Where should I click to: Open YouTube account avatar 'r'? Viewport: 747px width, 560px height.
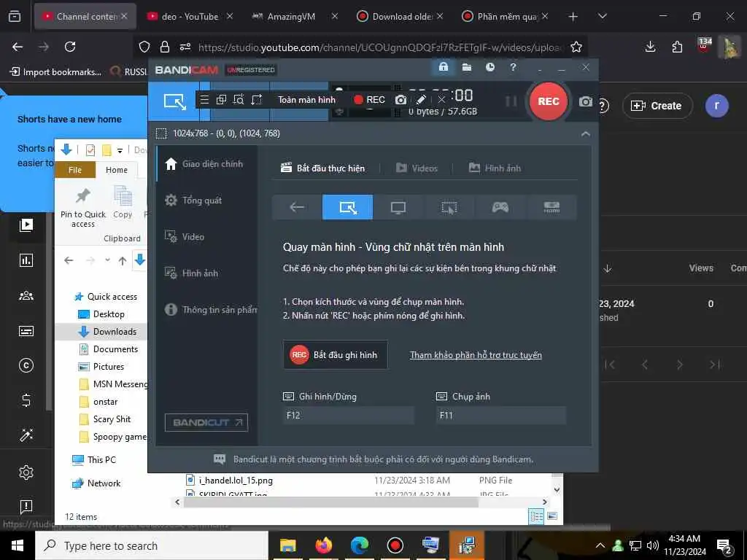click(716, 105)
